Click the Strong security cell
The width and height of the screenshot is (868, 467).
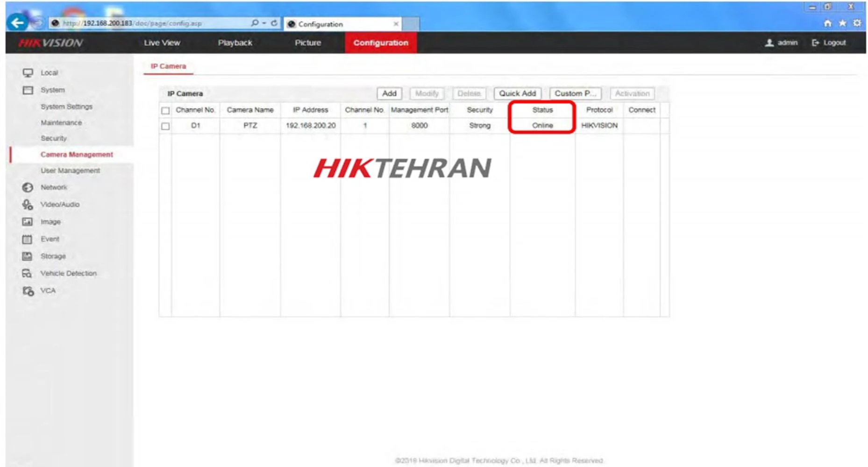pos(480,126)
